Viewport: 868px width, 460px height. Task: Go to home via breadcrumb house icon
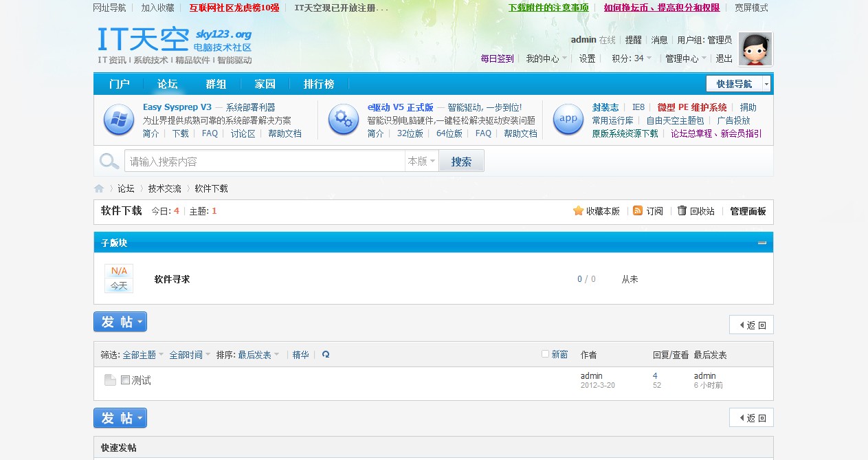(x=99, y=188)
